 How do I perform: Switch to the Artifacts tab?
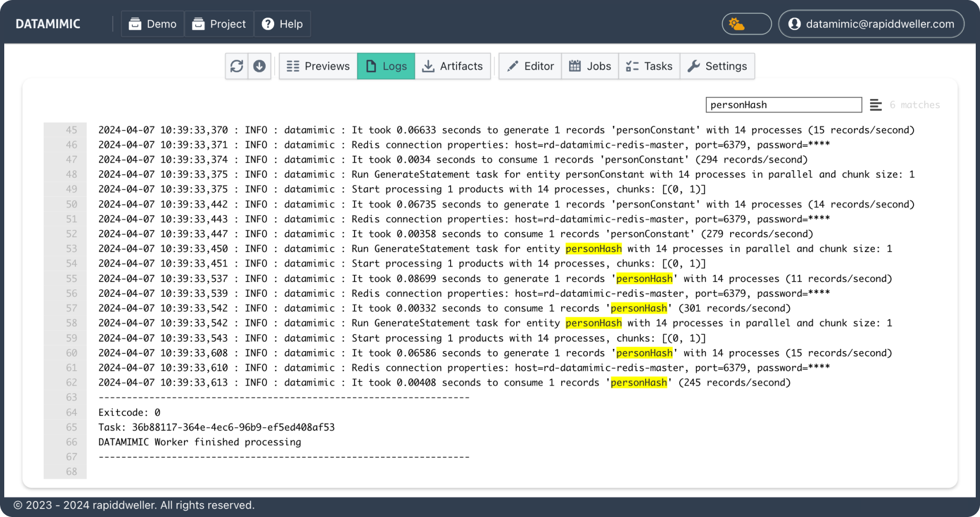click(453, 66)
